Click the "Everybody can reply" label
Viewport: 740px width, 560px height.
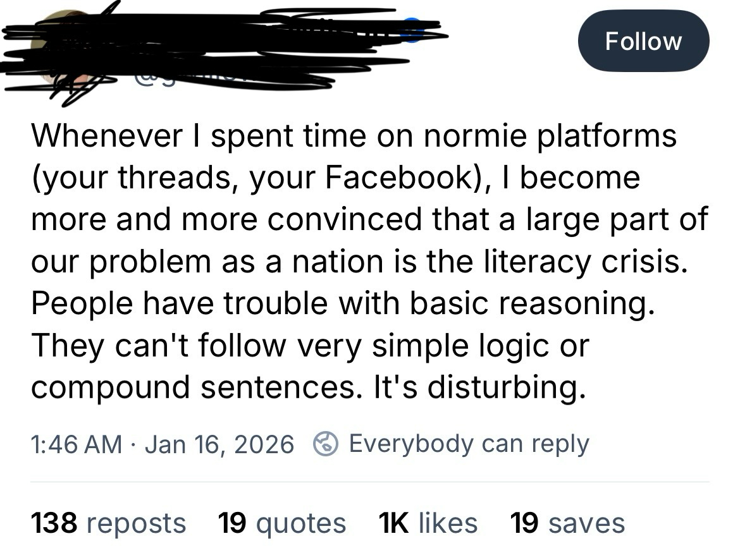469,443
